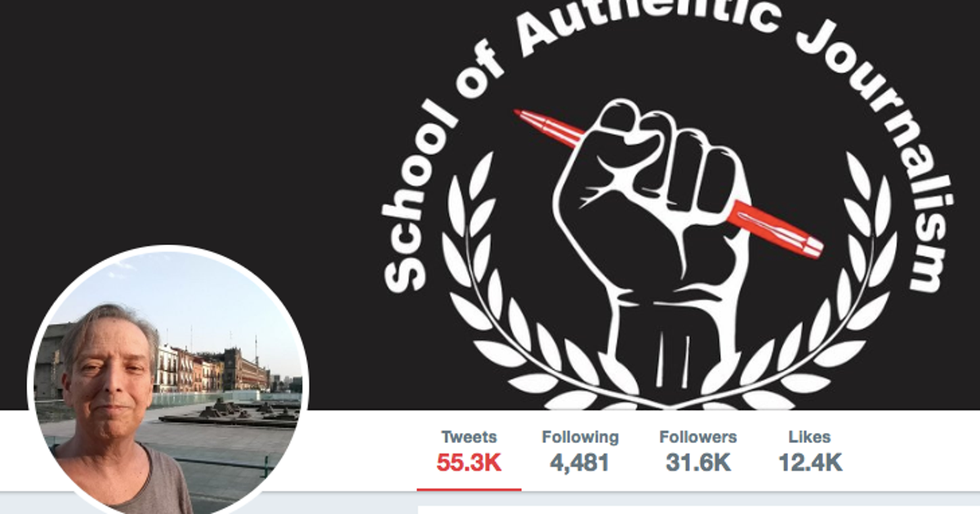The width and height of the screenshot is (980, 514).
Task: Open the Tweets tab label
Action: (x=469, y=437)
